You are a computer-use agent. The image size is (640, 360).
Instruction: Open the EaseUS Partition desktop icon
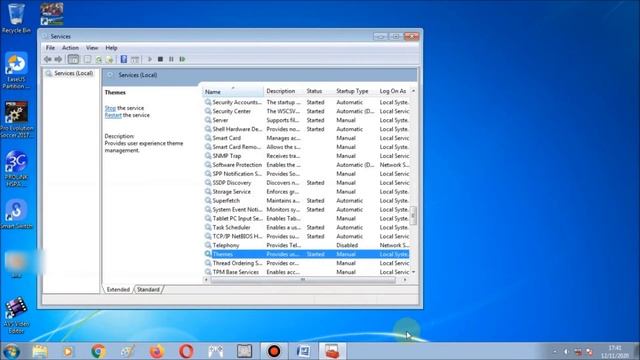16,70
